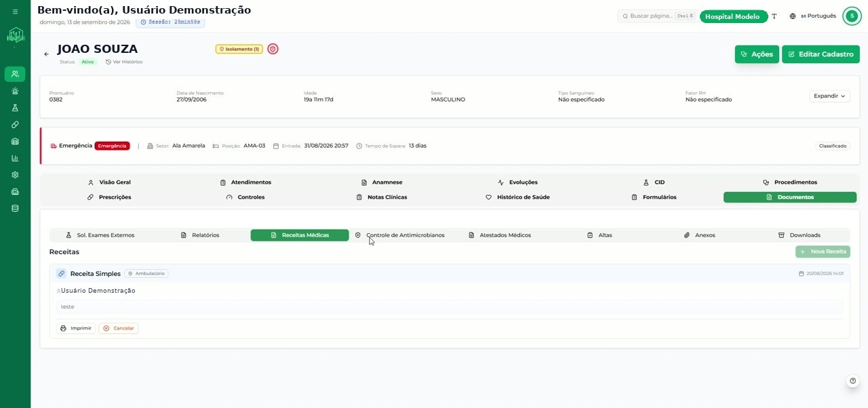Image resolution: width=868 pixels, height=408 pixels.
Task: Focus the Buscar página search field
Action: (656, 16)
